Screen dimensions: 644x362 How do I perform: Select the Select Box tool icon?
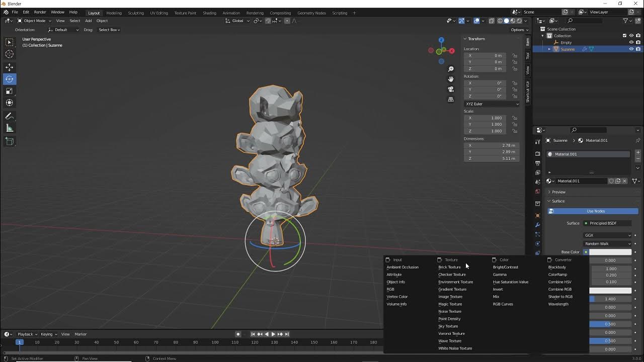point(9,42)
